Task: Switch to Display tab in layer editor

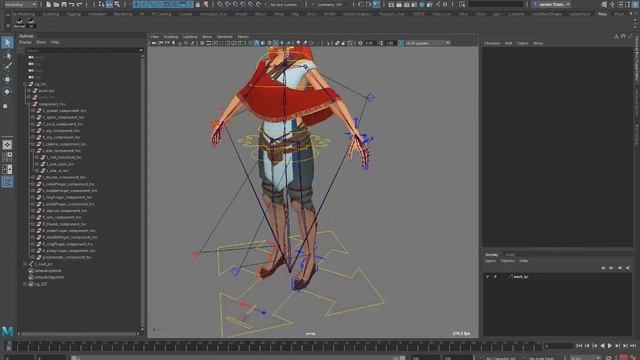Action: pyautogui.click(x=491, y=255)
